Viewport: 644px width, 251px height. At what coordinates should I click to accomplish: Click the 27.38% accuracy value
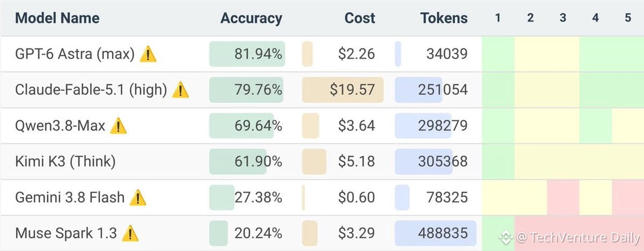click(x=258, y=197)
